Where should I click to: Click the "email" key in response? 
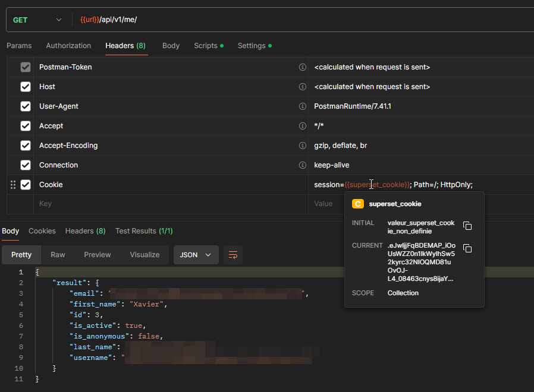tap(84, 293)
